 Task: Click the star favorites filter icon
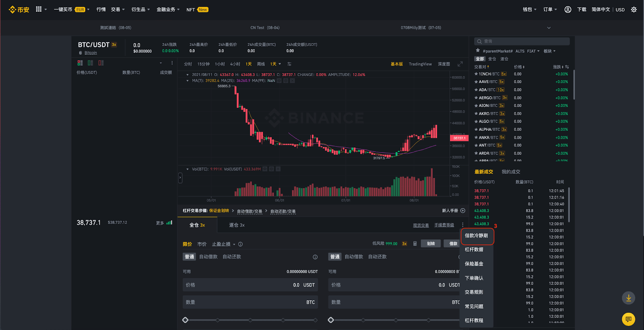click(x=478, y=51)
